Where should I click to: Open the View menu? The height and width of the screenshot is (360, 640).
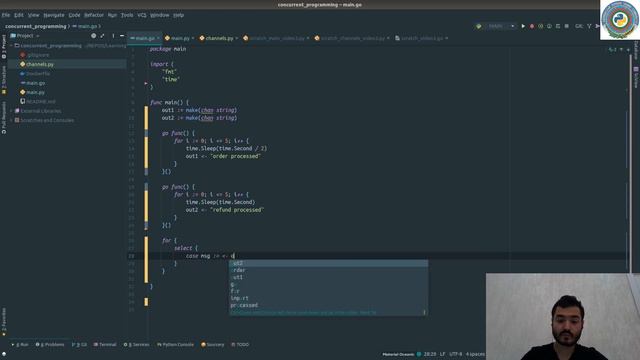click(x=33, y=15)
